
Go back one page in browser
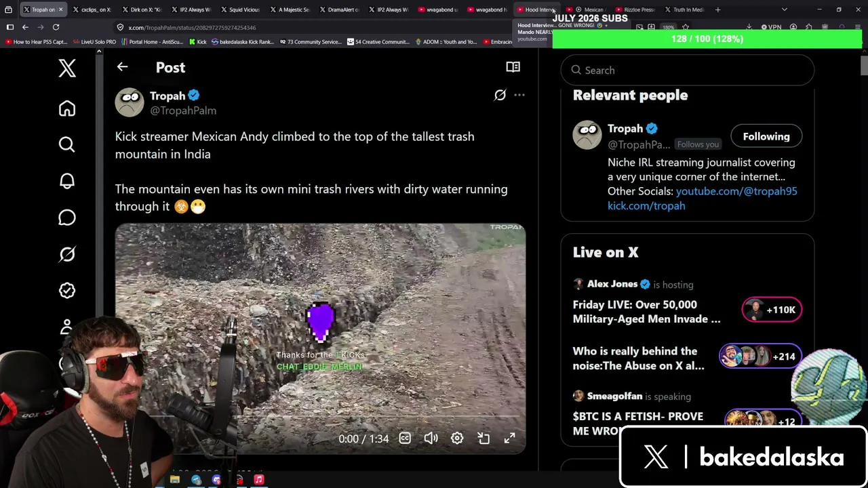coord(25,27)
